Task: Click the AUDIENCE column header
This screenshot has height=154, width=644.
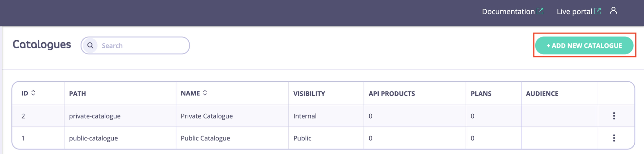Action: tap(542, 94)
